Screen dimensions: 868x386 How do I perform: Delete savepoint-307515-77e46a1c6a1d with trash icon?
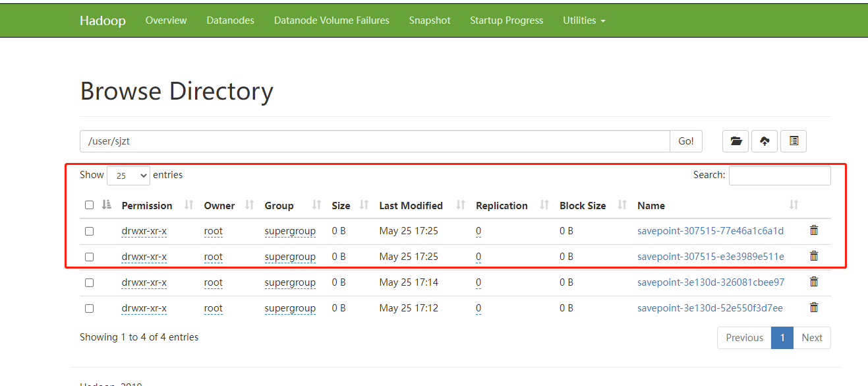814,230
